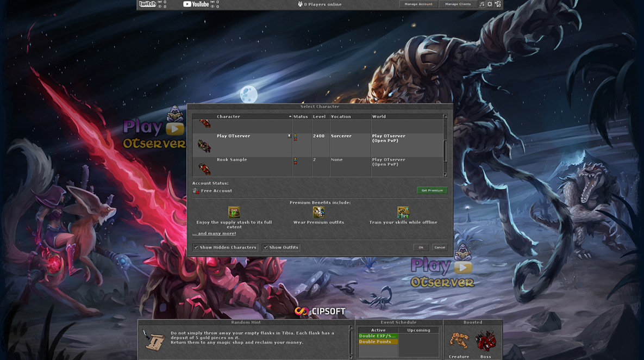Screen dimensions: 644x360
Task: Click the Random Hint scrollbar track
Action: point(351,342)
